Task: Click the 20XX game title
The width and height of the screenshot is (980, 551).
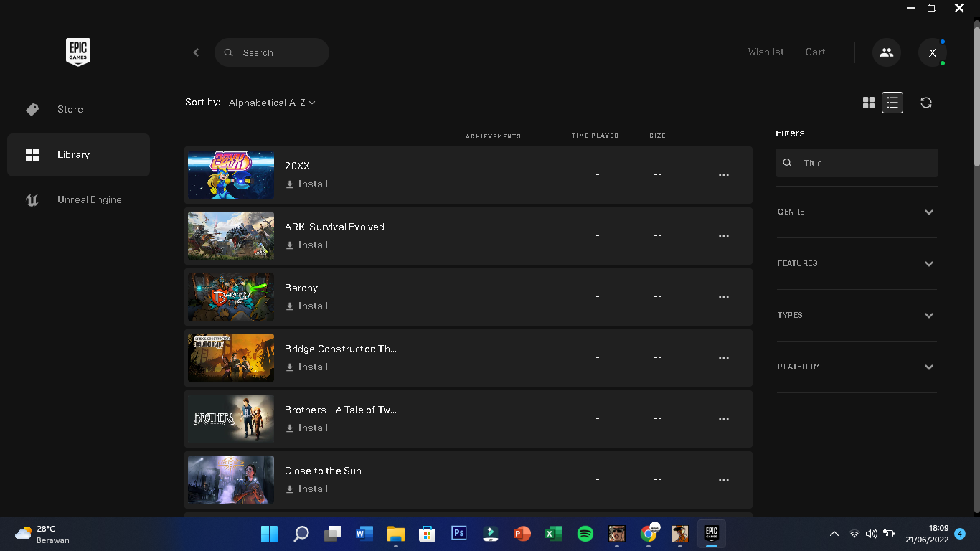Action: tap(297, 166)
